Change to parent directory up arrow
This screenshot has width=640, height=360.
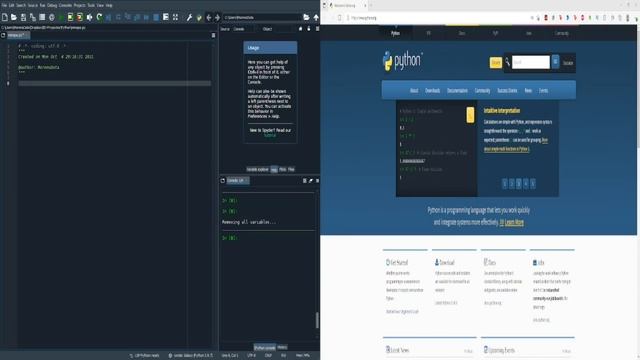316,17
